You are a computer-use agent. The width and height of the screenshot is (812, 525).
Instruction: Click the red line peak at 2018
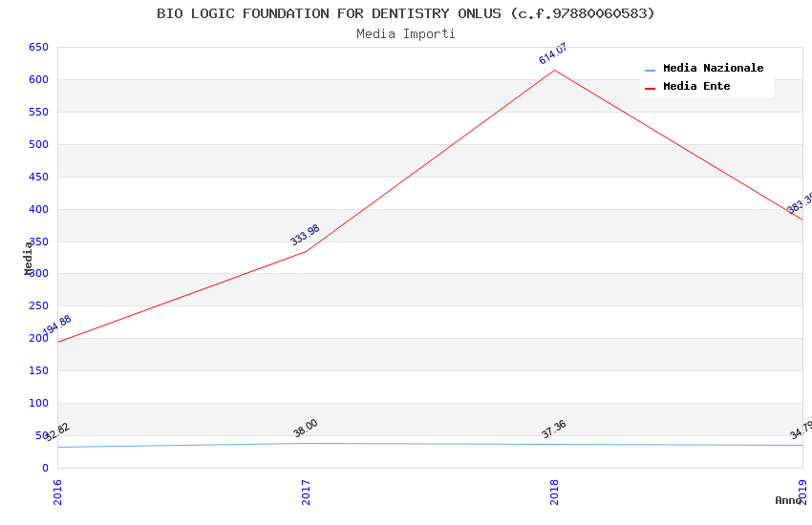point(555,70)
